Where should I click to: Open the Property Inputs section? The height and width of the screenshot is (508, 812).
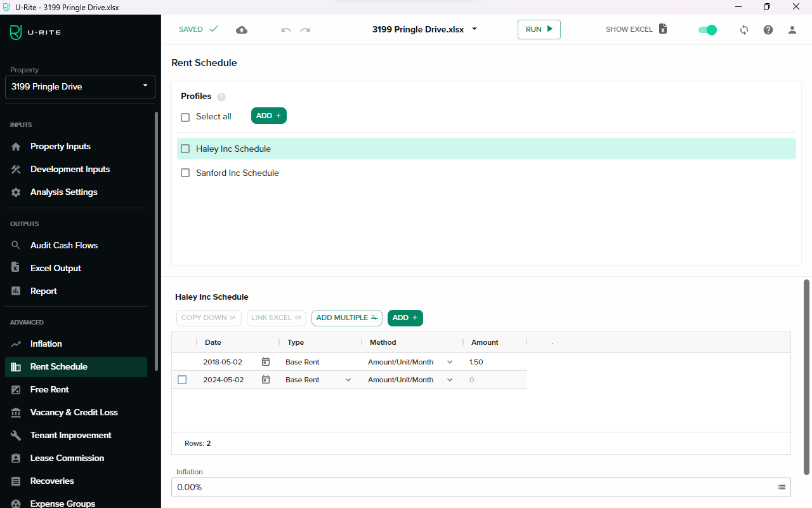tap(61, 146)
